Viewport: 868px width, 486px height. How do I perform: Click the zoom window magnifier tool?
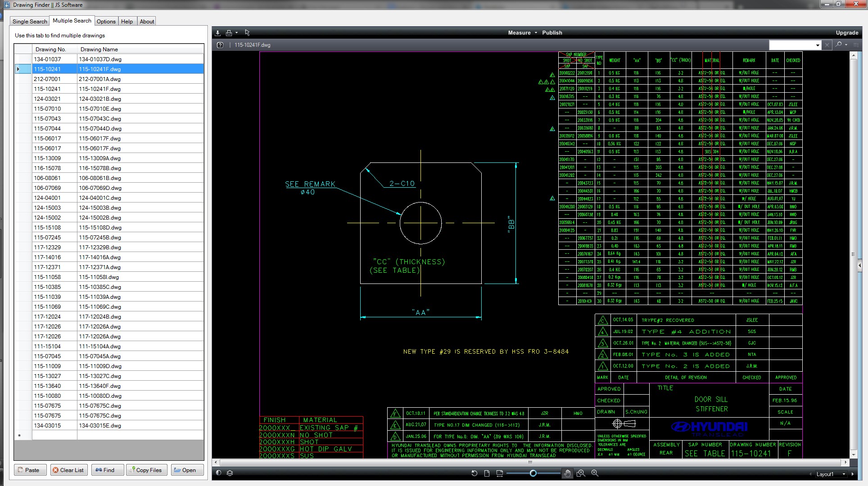[x=581, y=473]
